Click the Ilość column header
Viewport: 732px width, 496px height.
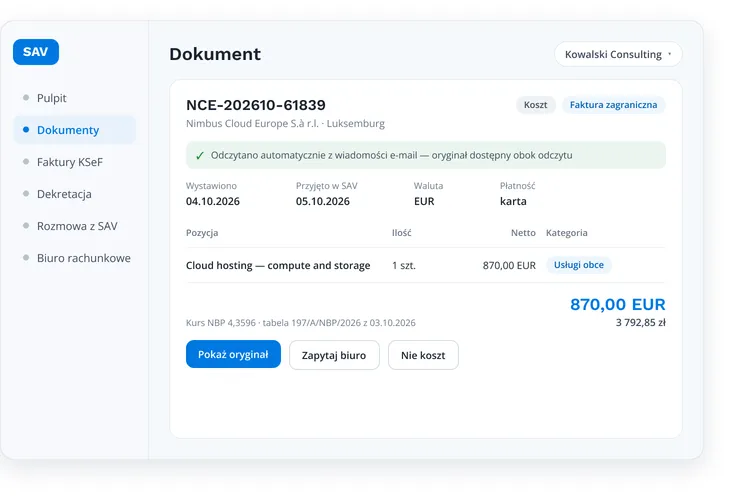pyautogui.click(x=401, y=233)
